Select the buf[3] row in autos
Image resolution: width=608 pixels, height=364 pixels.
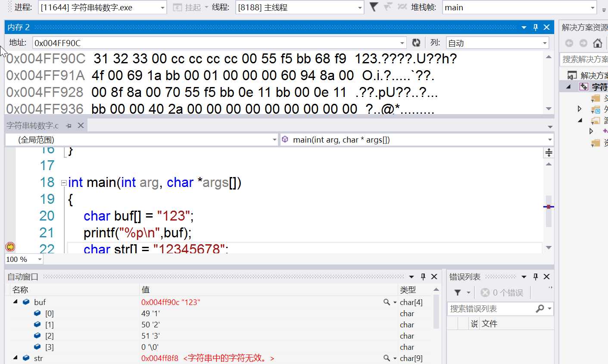(x=221, y=347)
